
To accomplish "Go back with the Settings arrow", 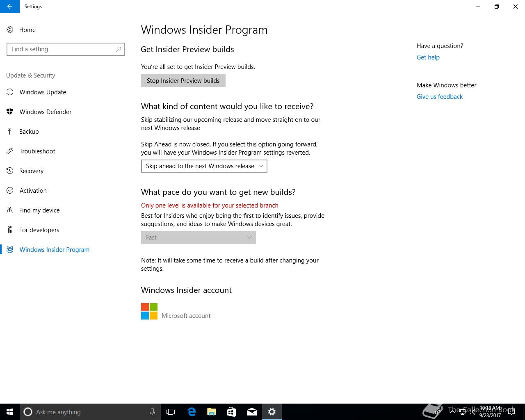I will click(x=10, y=7).
